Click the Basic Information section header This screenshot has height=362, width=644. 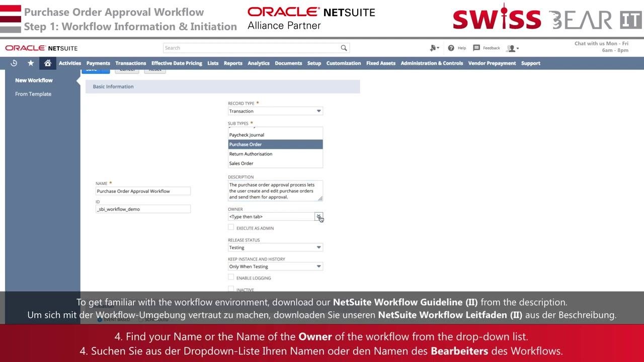click(x=223, y=86)
